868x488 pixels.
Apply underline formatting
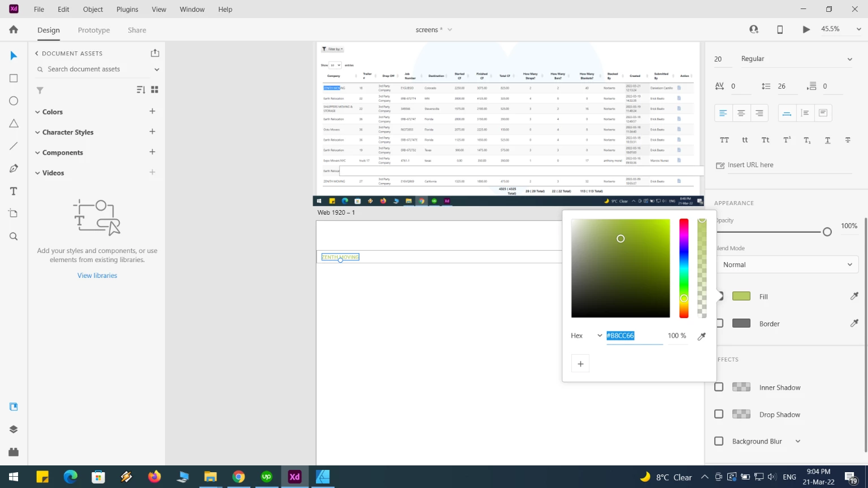pyautogui.click(x=827, y=140)
